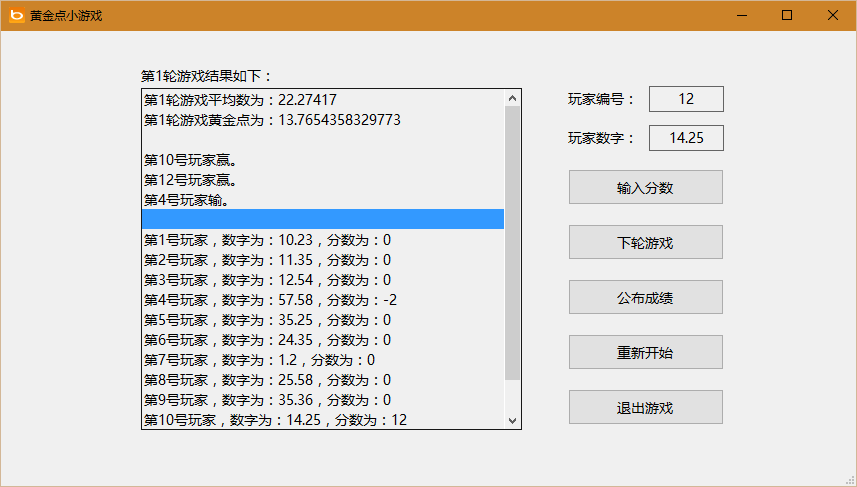Select the 第3号玩家 row with number 12.54
The height and width of the screenshot is (487, 857).
pyautogui.click(x=322, y=280)
